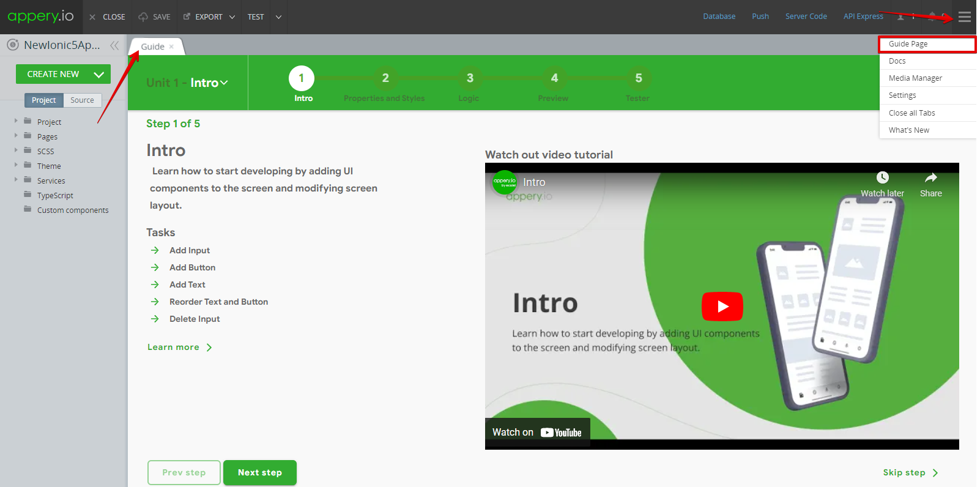The height and width of the screenshot is (487, 980).
Task: Collapse the project sidebar with double-chevron icon
Action: pyautogui.click(x=114, y=45)
